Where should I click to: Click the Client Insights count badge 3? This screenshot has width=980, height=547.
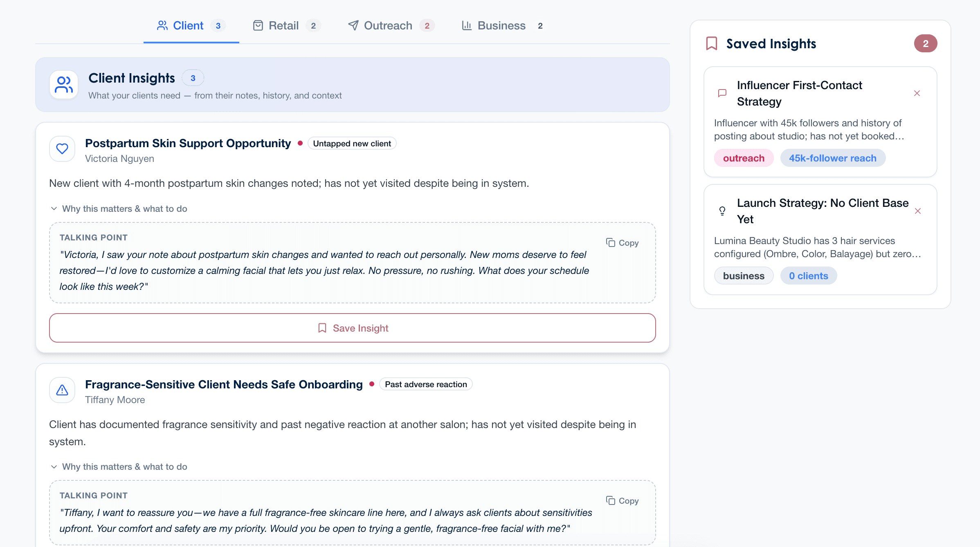[x=193, y=78]
